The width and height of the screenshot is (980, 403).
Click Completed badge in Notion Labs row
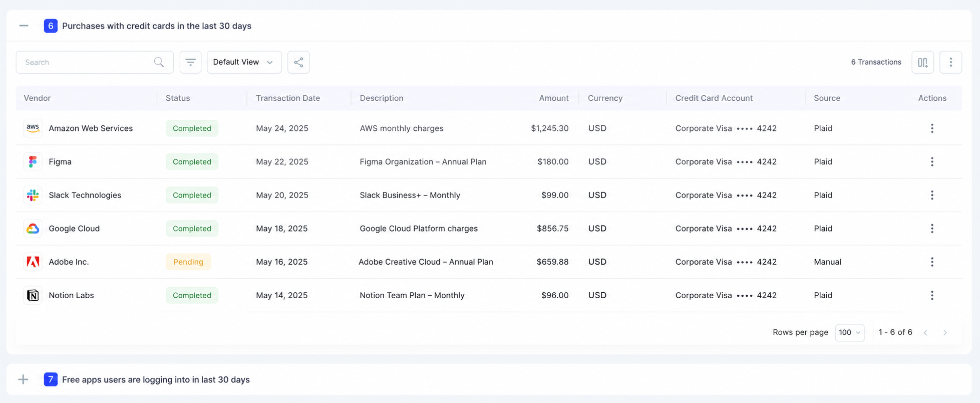click(192, 295)
